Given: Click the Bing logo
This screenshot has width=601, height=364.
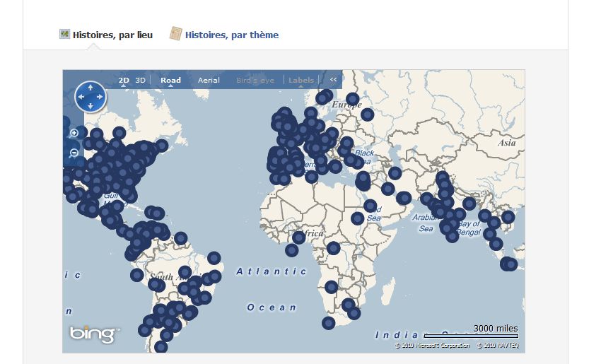Looking at the screenshot, I should click(94, 334).
